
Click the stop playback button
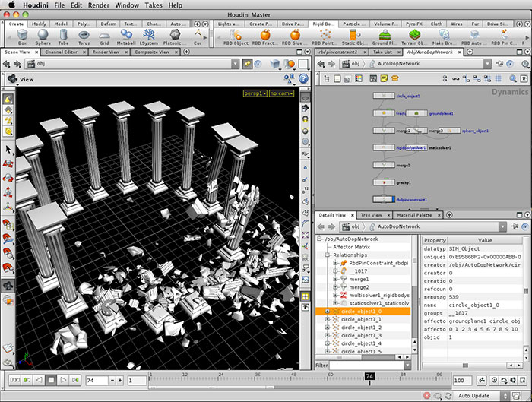pyautogui.click(x=51, y=380)
